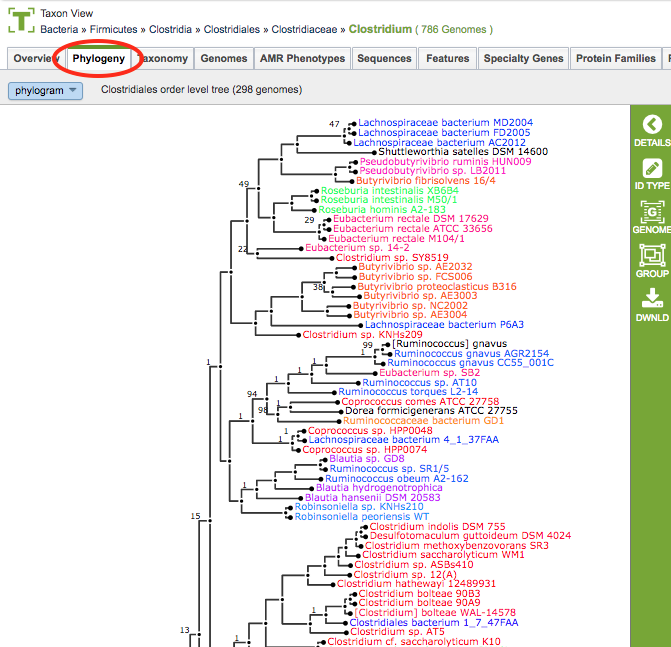
Task: Select the Phylogeny tab
Action: pyautogui.click(x=98, y=58)
